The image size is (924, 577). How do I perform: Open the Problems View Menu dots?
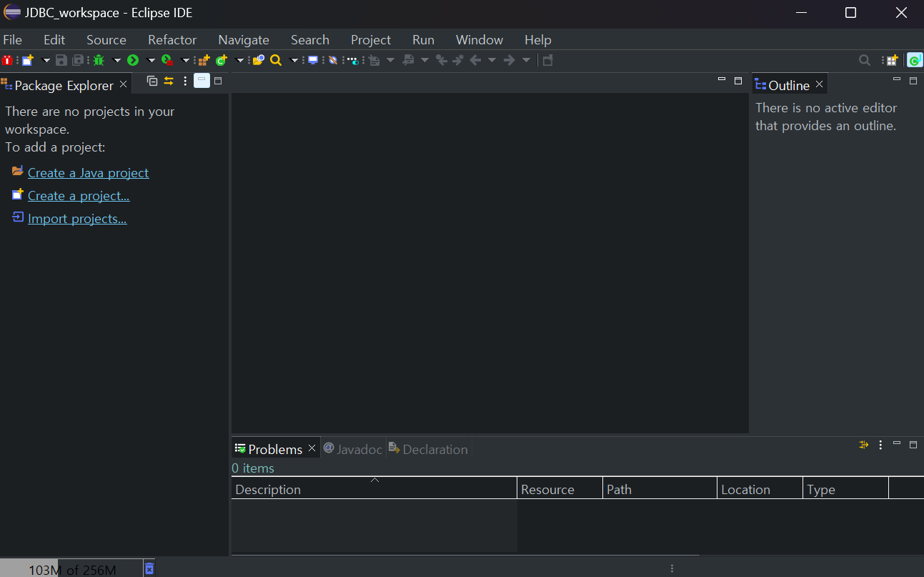[x=880, y=445]
